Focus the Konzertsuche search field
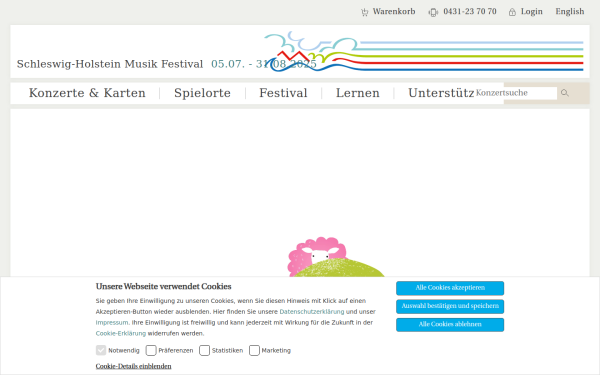Screen dimensions: 600x375 click(515, 93)
